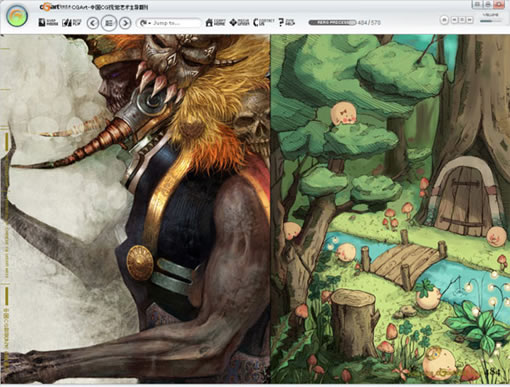Go to the previous page arrow
Image resolution: width=510 pixels, height=387 pixels.
[93, 23]
